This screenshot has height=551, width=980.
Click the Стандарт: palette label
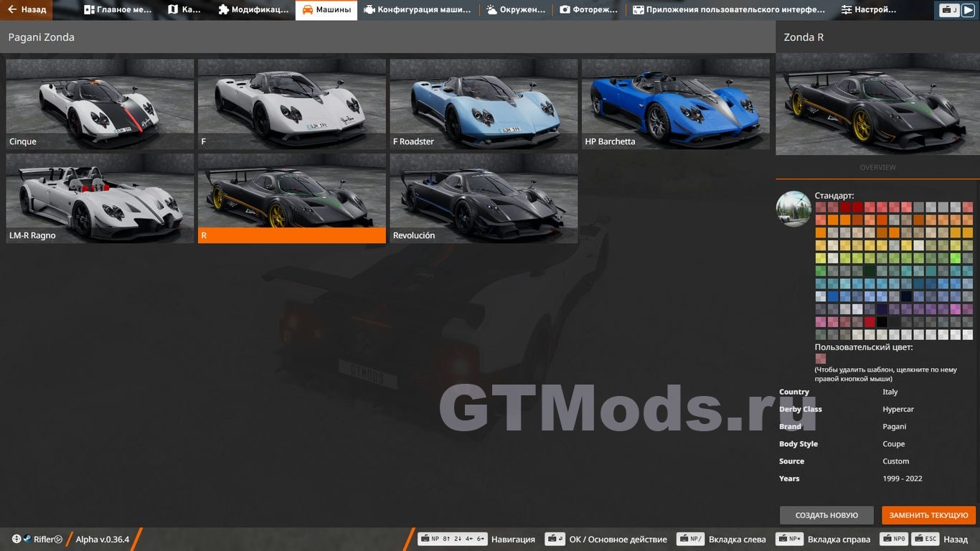(x=834, y=196)
